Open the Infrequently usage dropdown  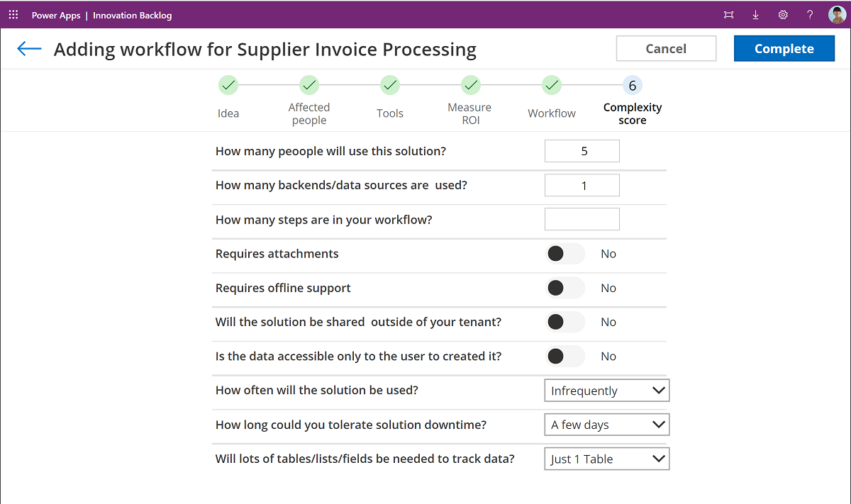pyautogui.click(x=607, y=391)
